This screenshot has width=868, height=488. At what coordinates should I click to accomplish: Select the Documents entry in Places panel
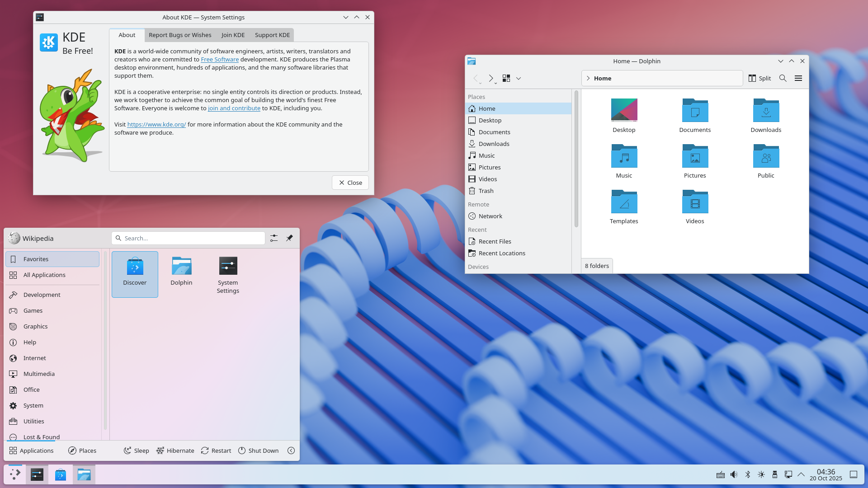coord(494,131)
